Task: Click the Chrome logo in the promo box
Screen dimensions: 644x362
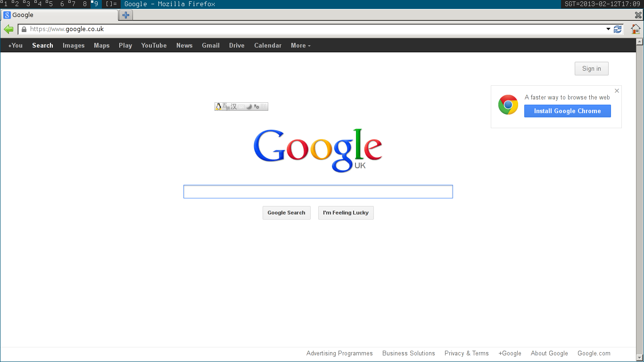Action: point(508,105)
